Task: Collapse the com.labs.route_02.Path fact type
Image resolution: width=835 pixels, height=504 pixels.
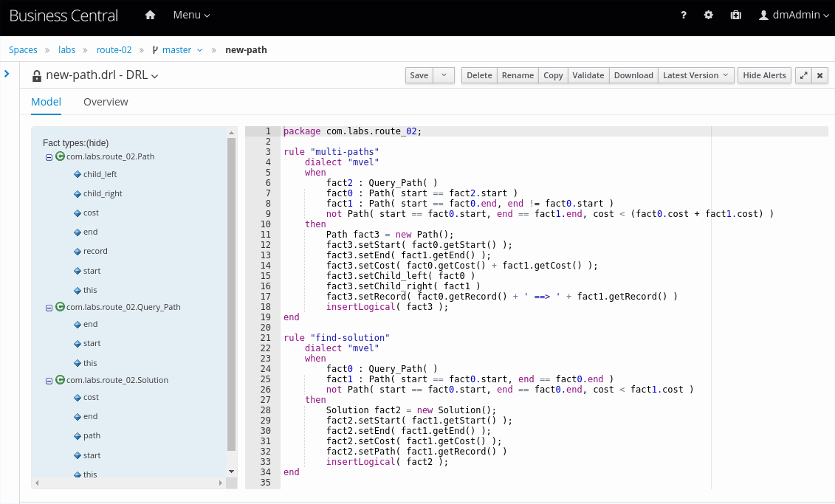Action: click(x=49, y=157)
